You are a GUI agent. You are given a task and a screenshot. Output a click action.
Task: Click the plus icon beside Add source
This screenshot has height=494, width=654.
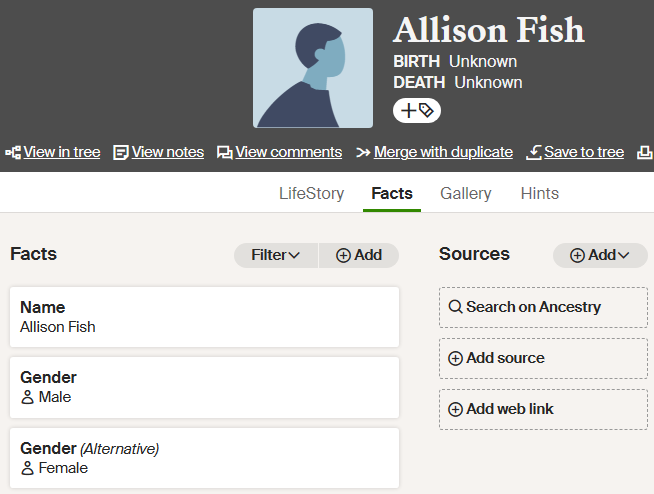pyautogui.click(x=455, y=358)
